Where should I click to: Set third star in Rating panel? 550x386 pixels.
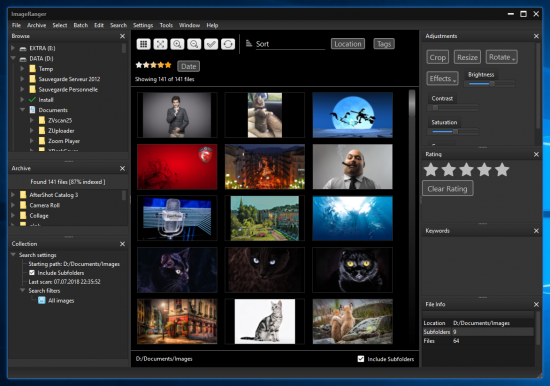(467, 169)
